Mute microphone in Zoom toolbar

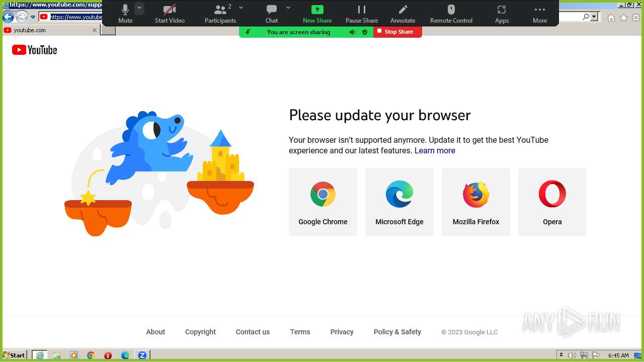point(125,14)
